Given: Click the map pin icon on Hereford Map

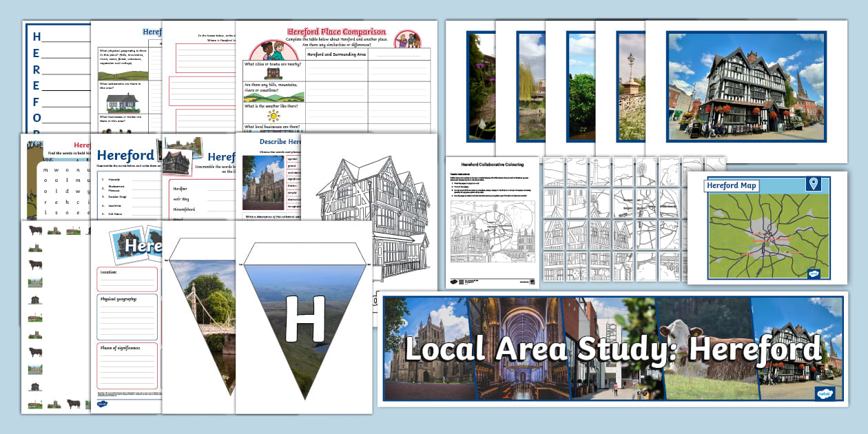Looking at the screenshot, I should tap(814, 183).
